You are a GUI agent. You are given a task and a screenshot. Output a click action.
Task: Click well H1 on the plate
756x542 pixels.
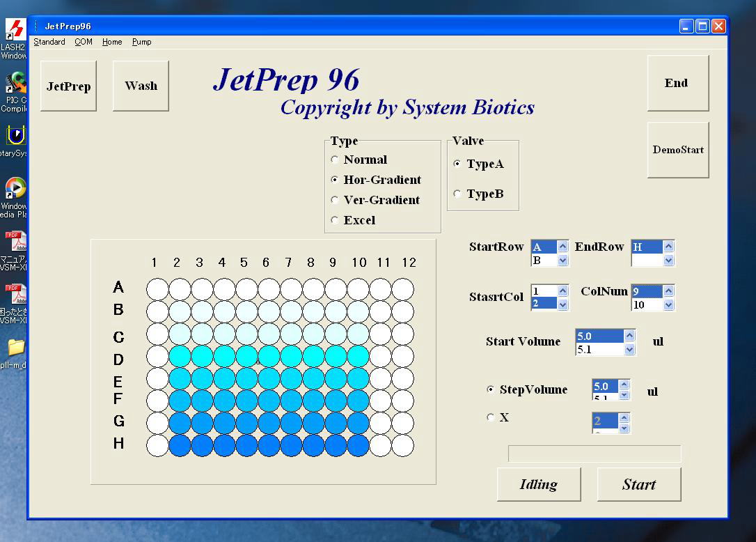157,445
